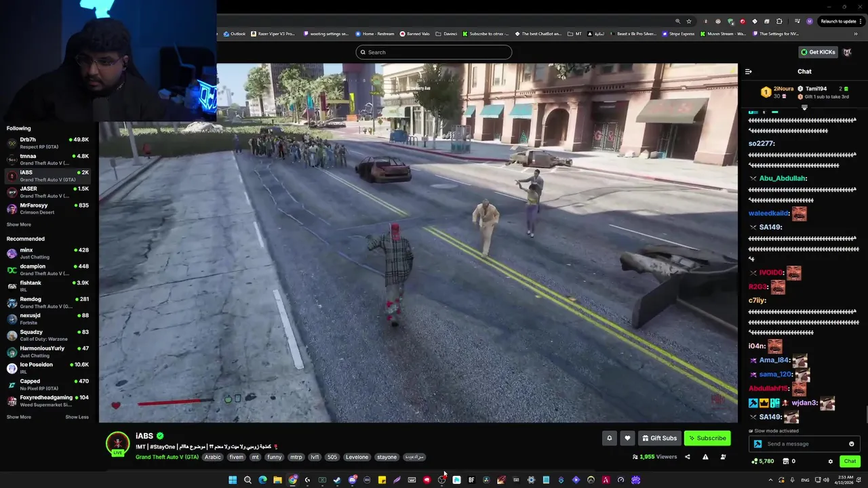Open Outlook bookmark in bookmarks bar
Screen dimensions: 868x488
coord(235,33)
